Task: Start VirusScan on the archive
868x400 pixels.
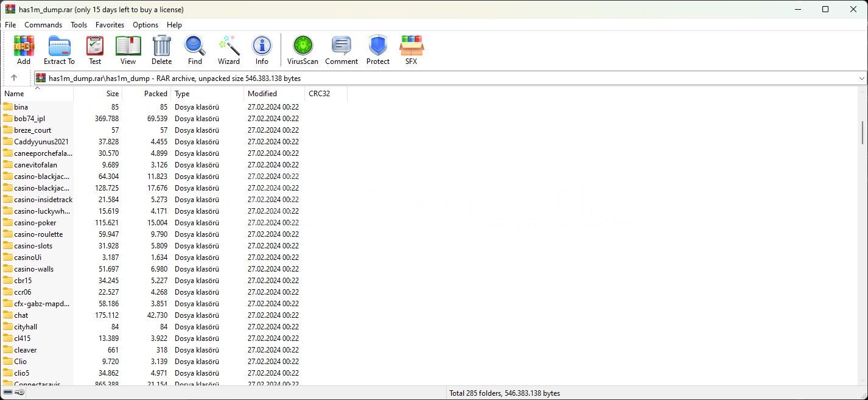Action: 303,49
